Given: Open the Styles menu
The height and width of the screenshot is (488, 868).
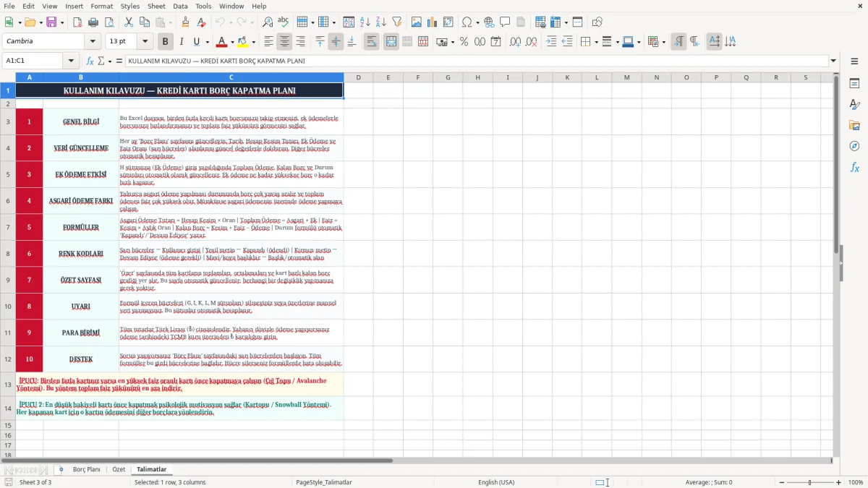Looking at the screenshot, I should [x=130, y=6].
